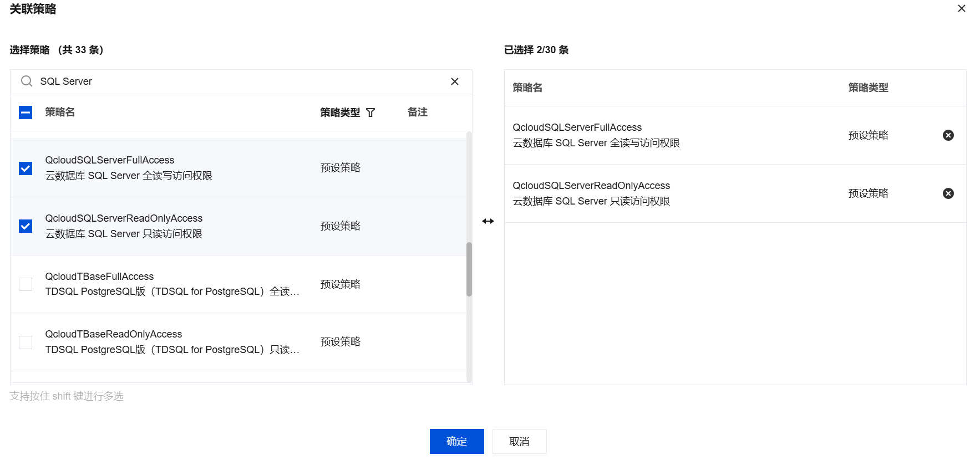Screen dimensions: 980x460
Task: Click 云数据库 SQL Server 只读访问权限 in the left list
Action: [x=124, y=234]
